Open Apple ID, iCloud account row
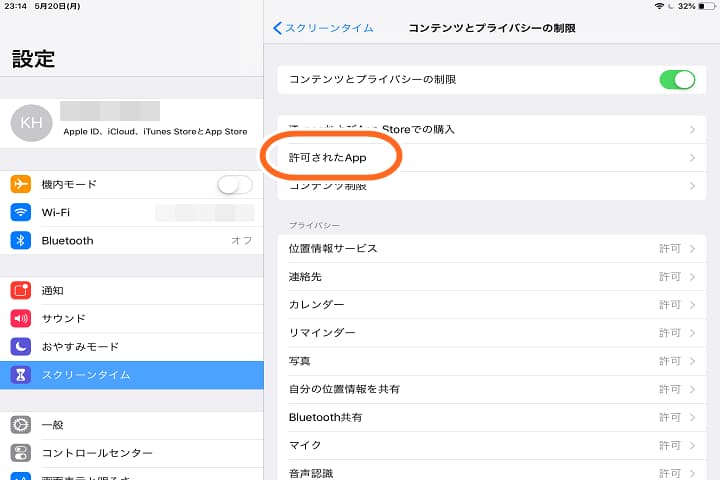Screen dimensions: 720x480 pyautogui.click(x=132, y=123)
